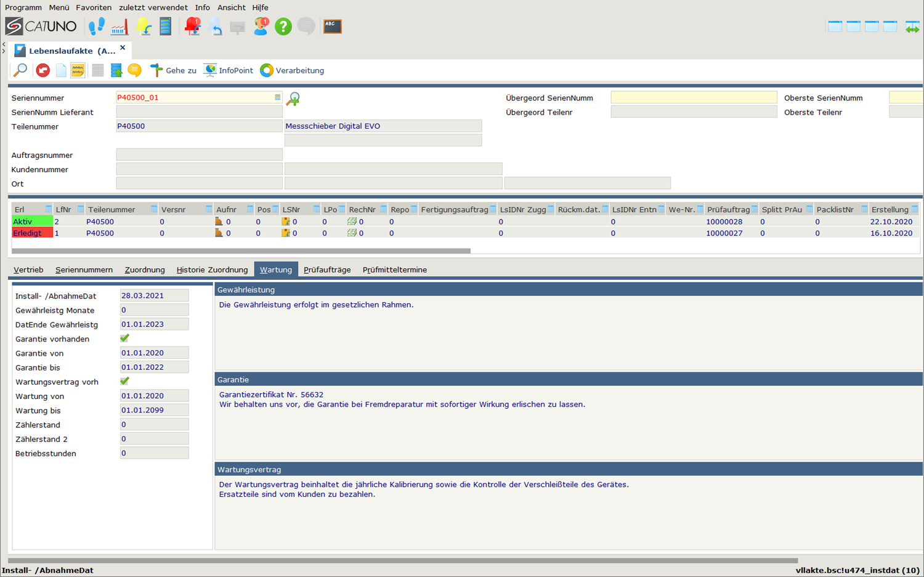924x577 pixels.
Task: Open the green question mark help icon
Action: (x=283, y=27)
